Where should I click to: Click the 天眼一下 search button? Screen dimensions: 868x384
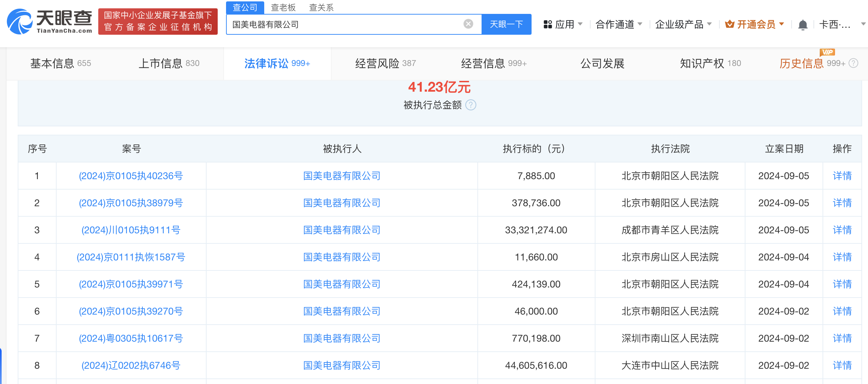(506, 24)
